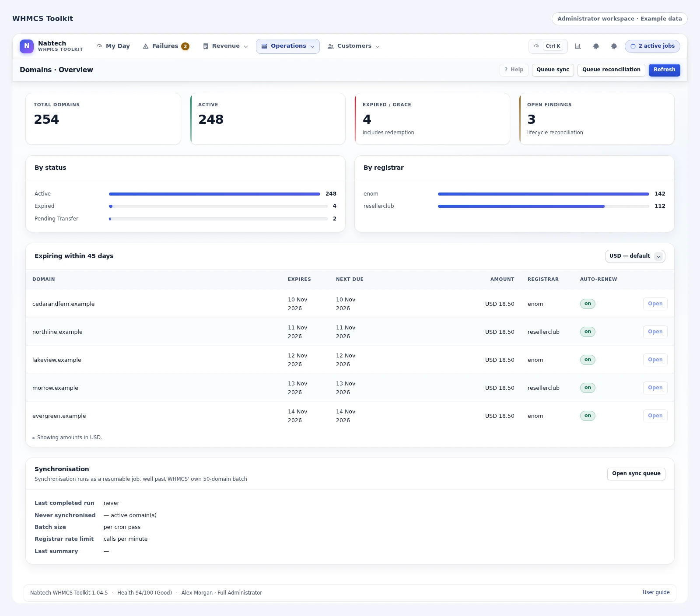Click the gear icon beside the chart icon
Viewport: 700px width, 616px height.
(596, 46)
